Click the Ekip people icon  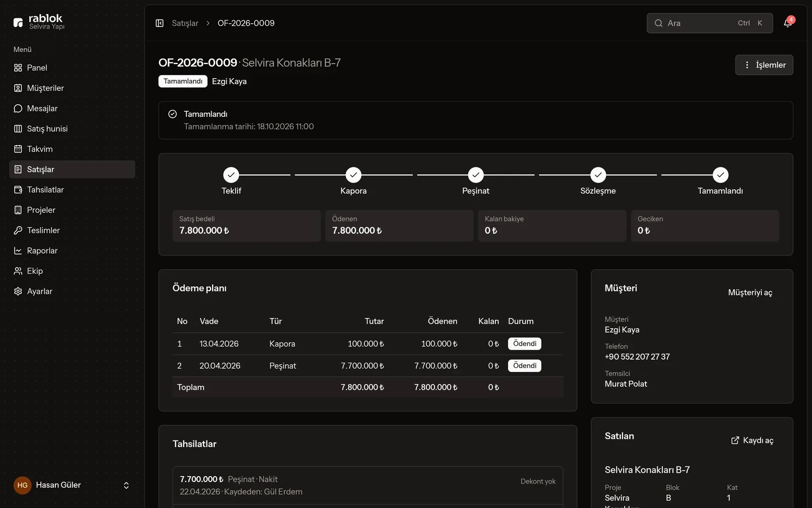[x=18, y=271]
